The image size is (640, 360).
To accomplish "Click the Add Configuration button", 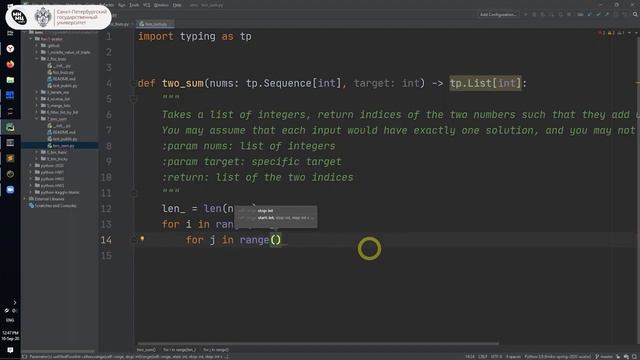I will pos(498,14).
